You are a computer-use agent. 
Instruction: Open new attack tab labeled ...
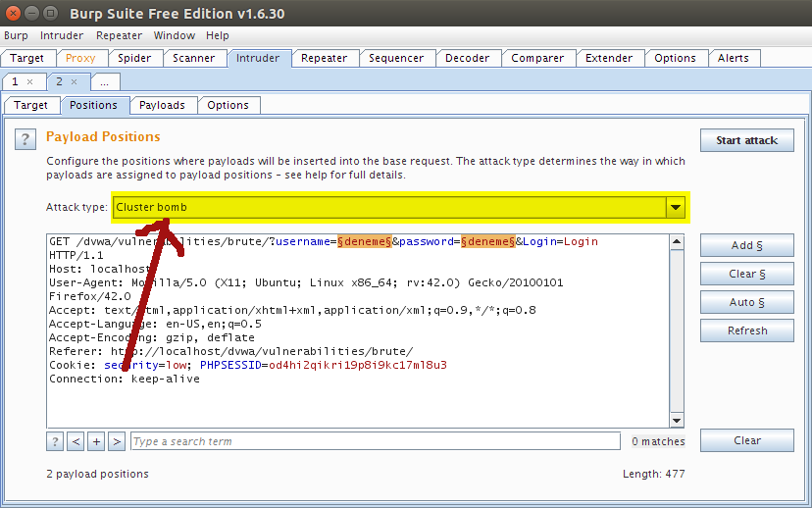[x=105, y=81]
